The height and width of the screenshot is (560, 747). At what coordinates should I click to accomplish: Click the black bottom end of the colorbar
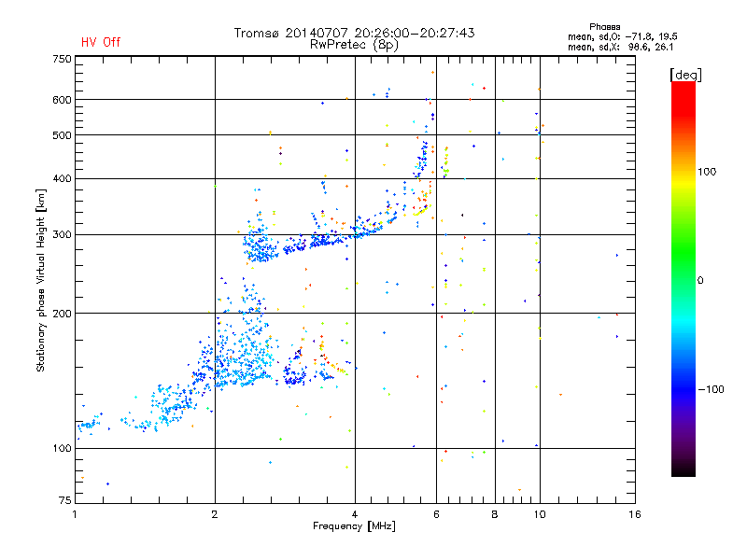(684, 470)
